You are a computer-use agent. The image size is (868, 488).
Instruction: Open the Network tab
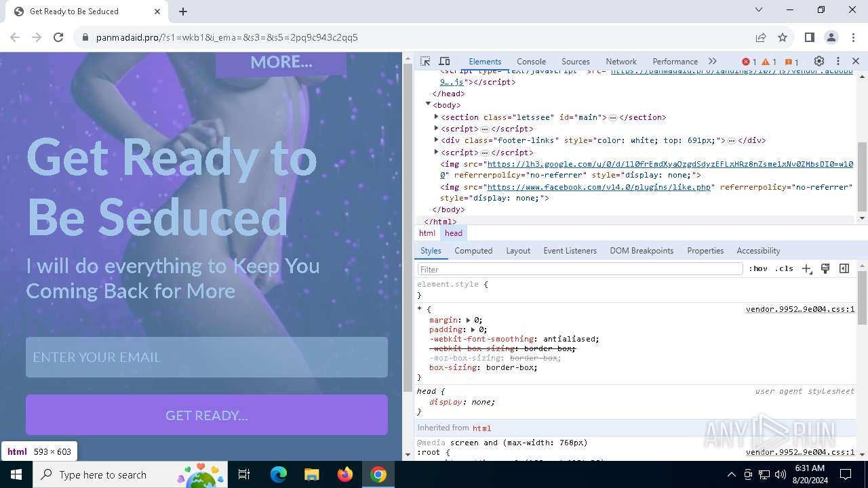click(621, 61)
